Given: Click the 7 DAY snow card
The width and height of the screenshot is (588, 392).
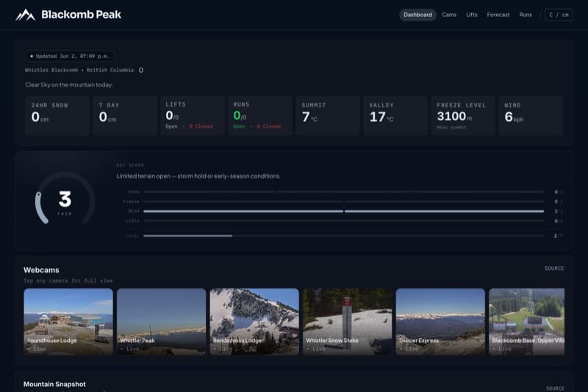Looking at the screenshot, I should click(x=125, y=115).
